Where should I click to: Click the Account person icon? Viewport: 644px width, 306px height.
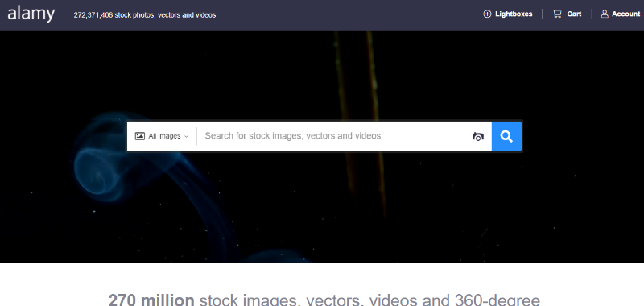pos(605,14)
